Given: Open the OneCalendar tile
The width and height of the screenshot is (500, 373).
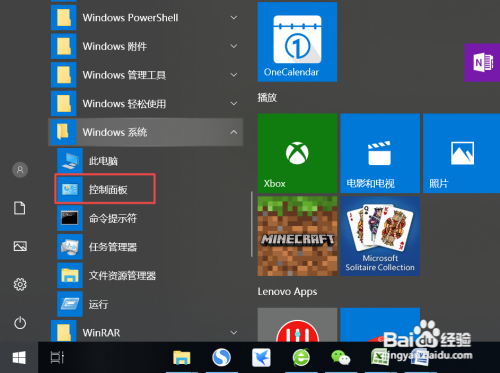Looking at the screenshot, I should click(297, 42).
